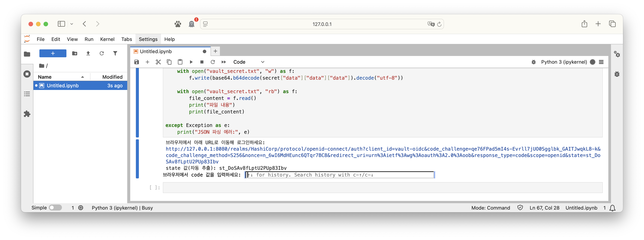
Task: Toggle the file filter funnel icon
Action: click(115, 53)
